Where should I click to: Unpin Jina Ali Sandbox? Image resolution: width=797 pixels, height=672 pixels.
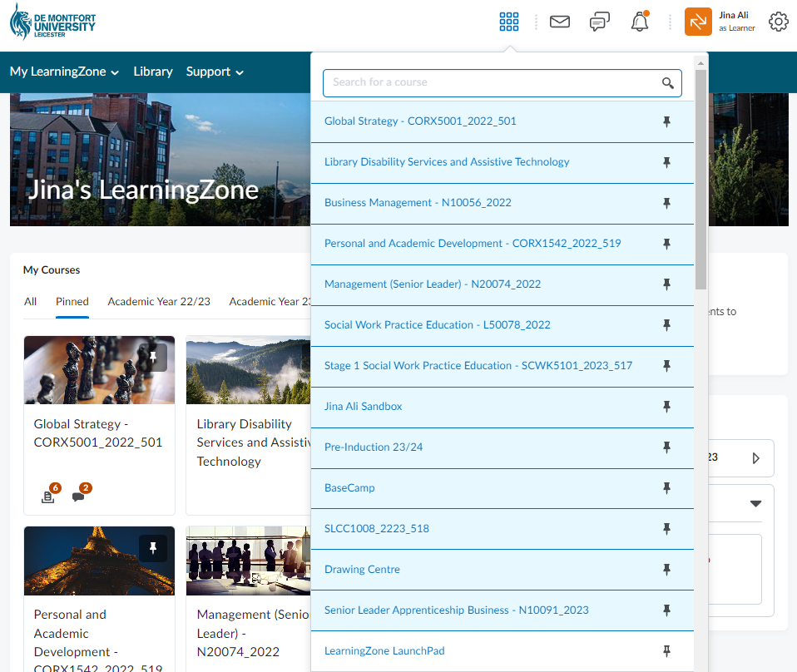(666, 406)
